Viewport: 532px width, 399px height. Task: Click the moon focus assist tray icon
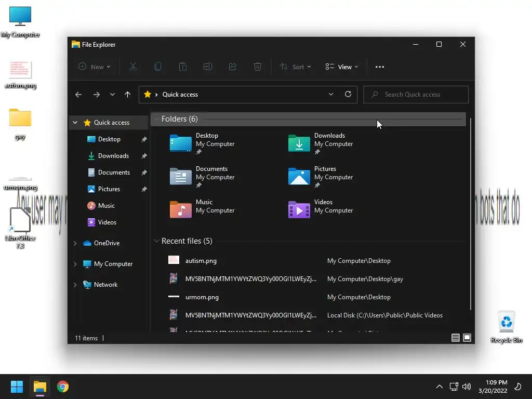click(x=518, y=387)
